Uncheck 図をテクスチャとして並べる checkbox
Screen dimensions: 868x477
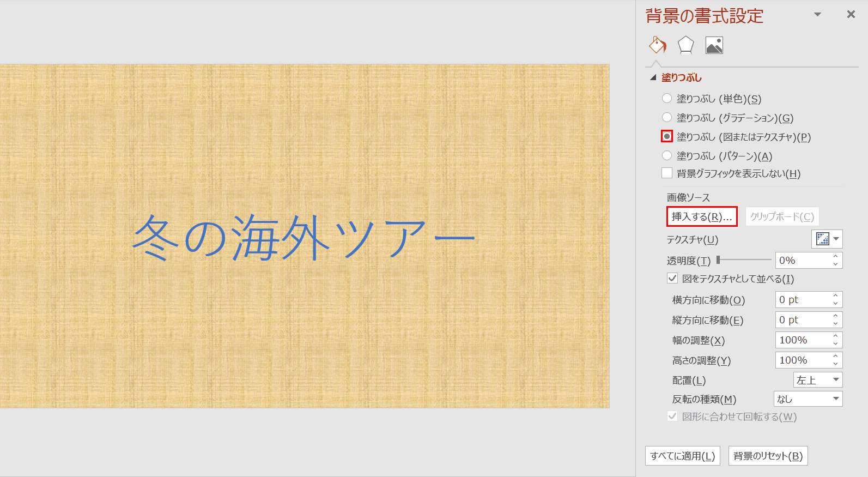pyautogui.click(x=672, y=278)
